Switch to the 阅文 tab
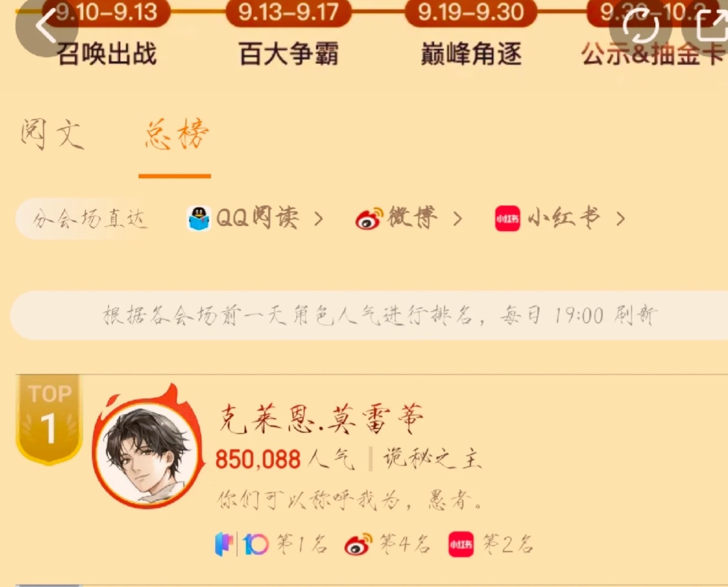The image size is (728, 587). pos(52,134)
